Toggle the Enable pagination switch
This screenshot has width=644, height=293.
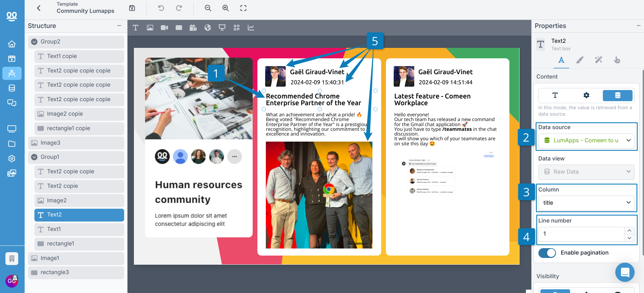547,253
